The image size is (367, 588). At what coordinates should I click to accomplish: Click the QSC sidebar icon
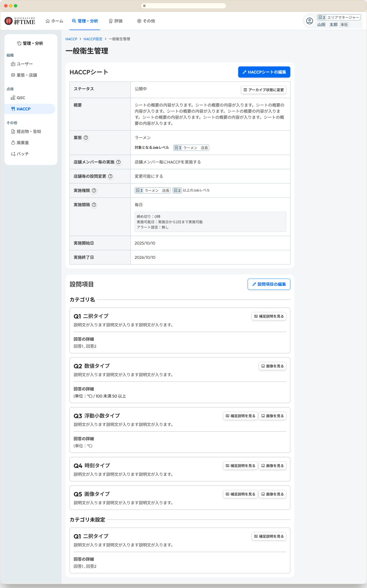[x=13, y=98]
